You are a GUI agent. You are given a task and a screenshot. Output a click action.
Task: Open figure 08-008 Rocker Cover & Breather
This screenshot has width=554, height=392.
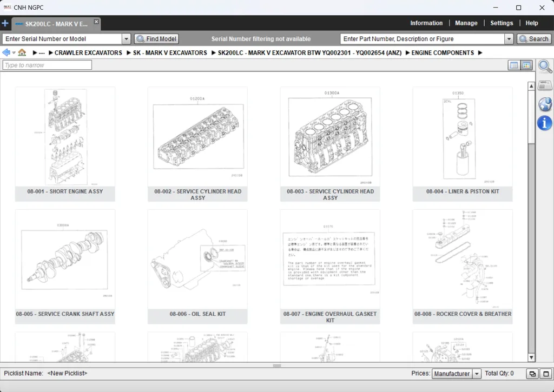point(463,267)
